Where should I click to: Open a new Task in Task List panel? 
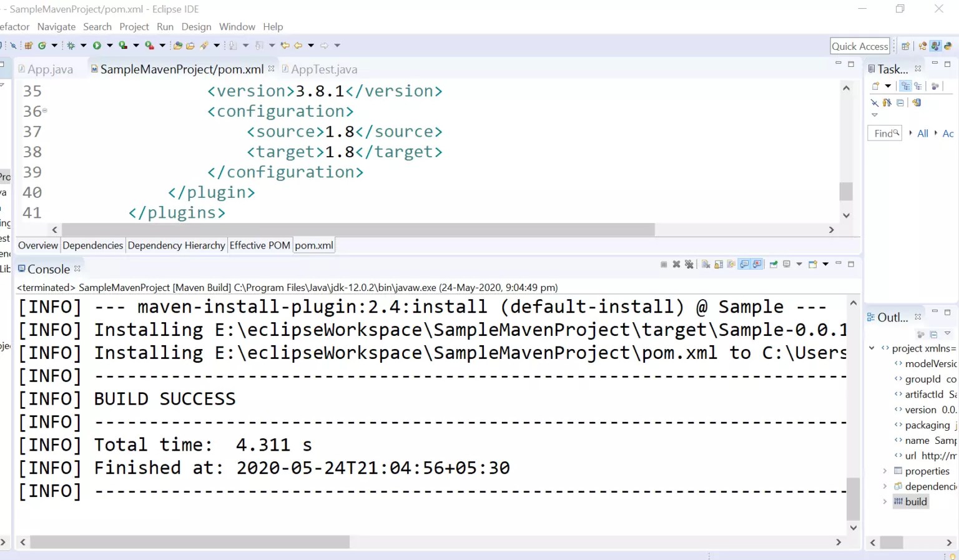pyautogui.click(x=875, y=86)
